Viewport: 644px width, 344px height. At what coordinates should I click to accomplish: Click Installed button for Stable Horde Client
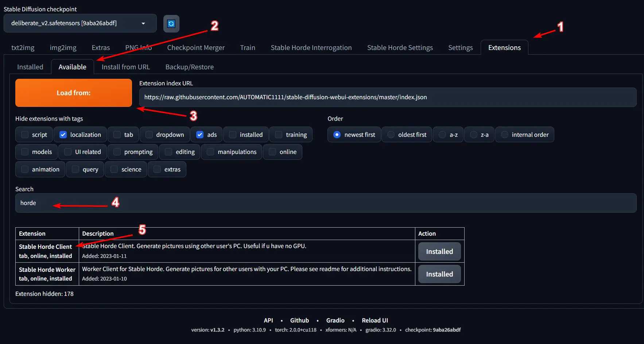click(x=439, y=251)
